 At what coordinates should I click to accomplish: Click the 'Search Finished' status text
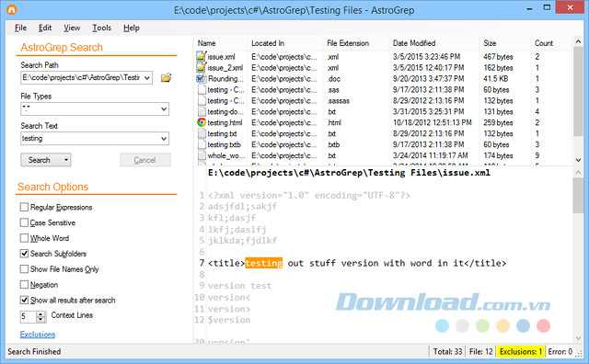tap(34, 352)
